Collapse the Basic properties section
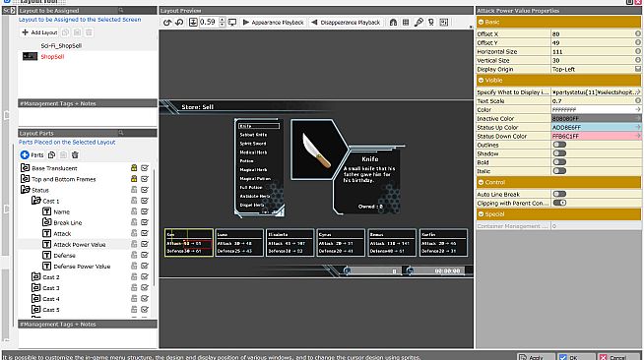644x360 pixels. coord(481,22)
